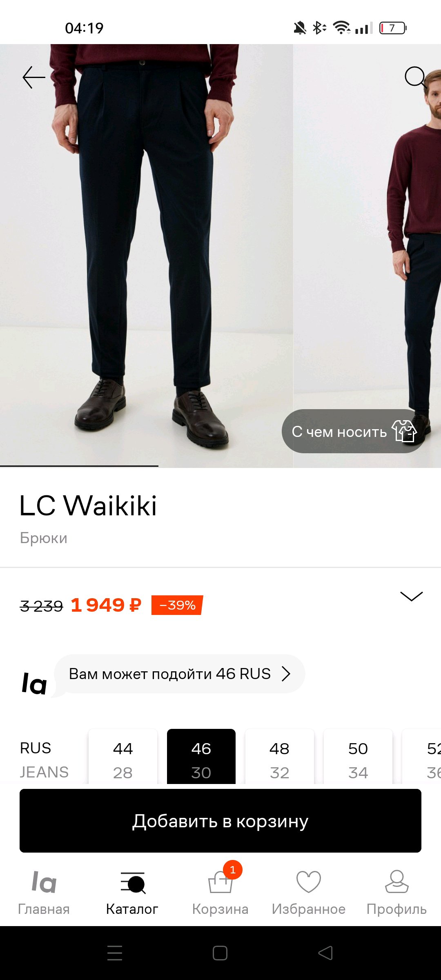Tap the la logo beside size recommendation
Viewport: 441px width, 980px height.
(x=34, y=683)
